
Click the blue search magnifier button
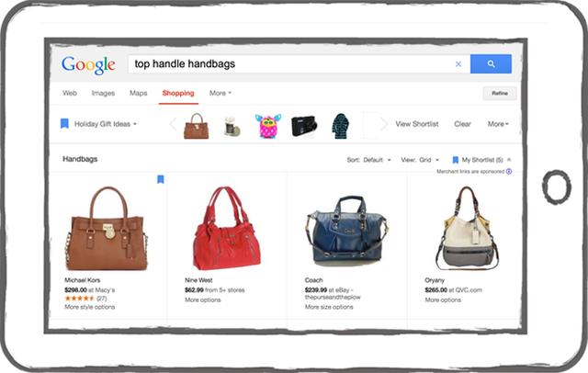click(491, 63)
